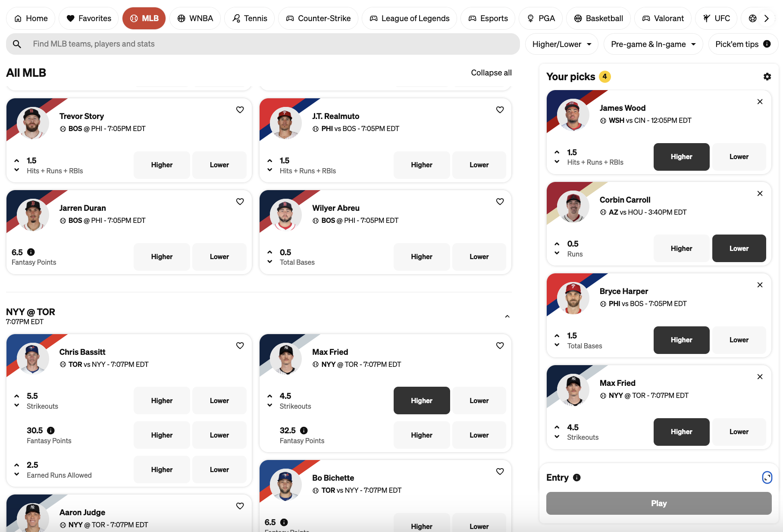The height and width of the screenshot is (532, 783).
Task: Switch Bryce Harper pick to Lower
Action: (x=739, y=340)
